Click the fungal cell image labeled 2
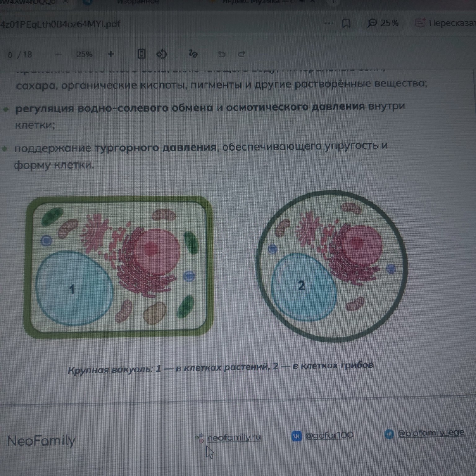 point(331,266)
